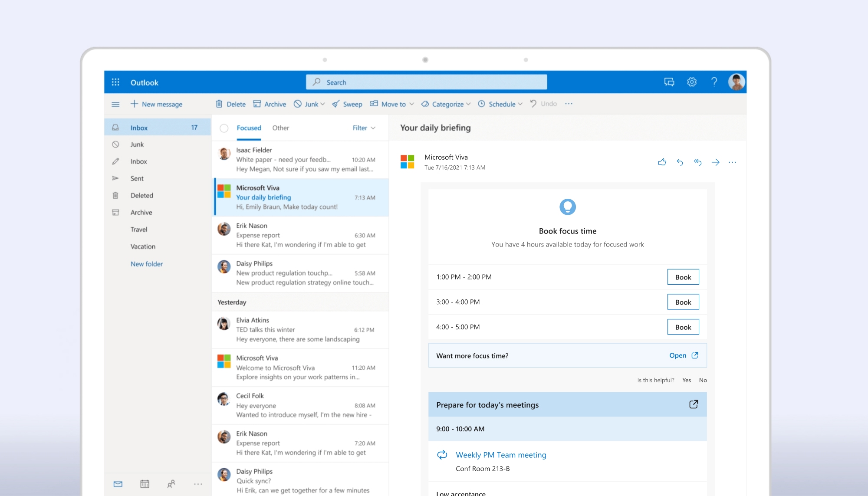
Task: Open the Welcome to Microsoft Viva email
Action: (300, 368)
